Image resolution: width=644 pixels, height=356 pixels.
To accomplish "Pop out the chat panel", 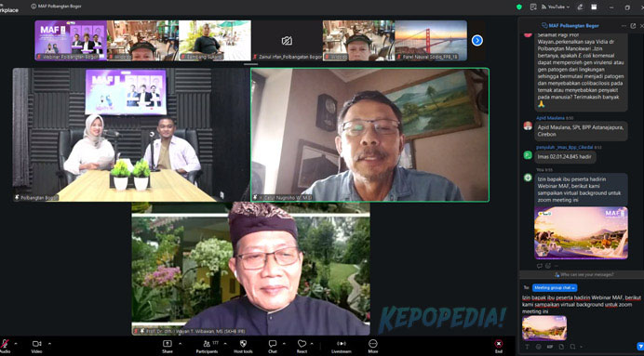I will click(x=633, y=25).
